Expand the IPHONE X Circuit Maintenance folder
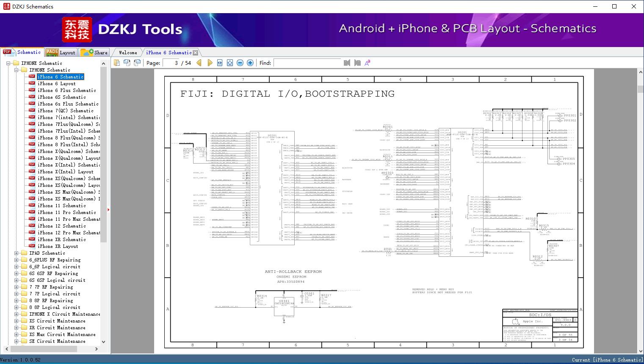 pyautogui.click(x=17, y=314)
